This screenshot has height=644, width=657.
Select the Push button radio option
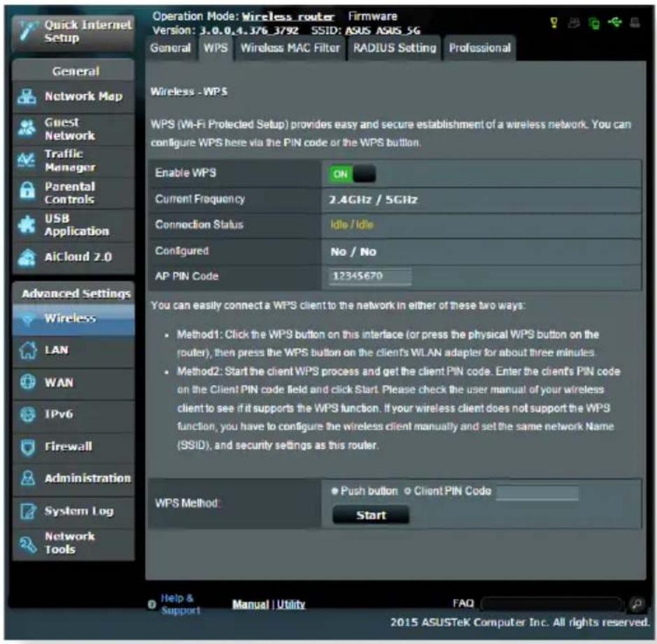coord(334,491)
